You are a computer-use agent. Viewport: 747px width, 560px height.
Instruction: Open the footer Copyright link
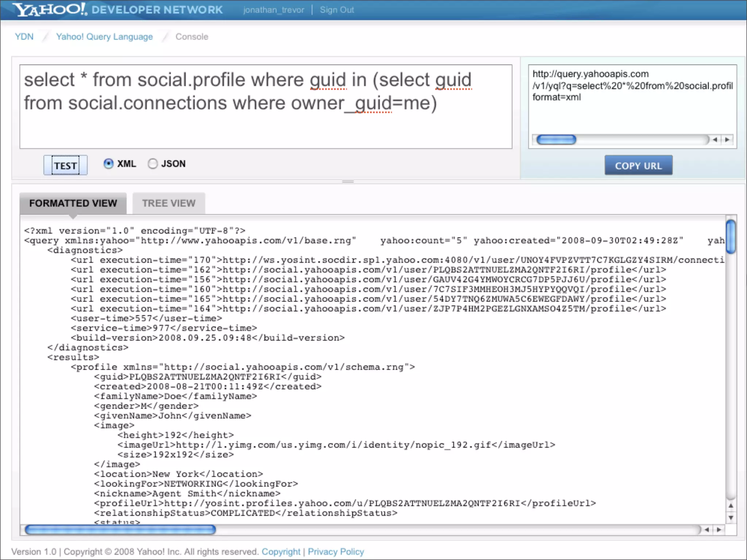281,552
